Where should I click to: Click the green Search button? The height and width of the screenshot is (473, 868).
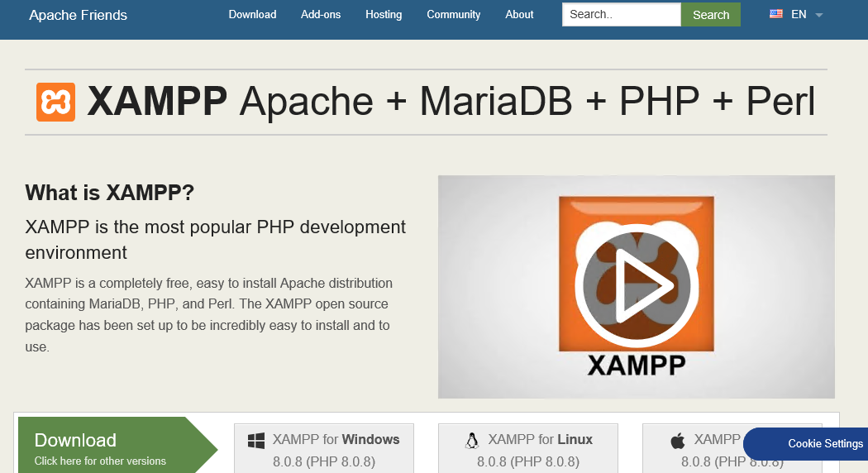[711, 14]
